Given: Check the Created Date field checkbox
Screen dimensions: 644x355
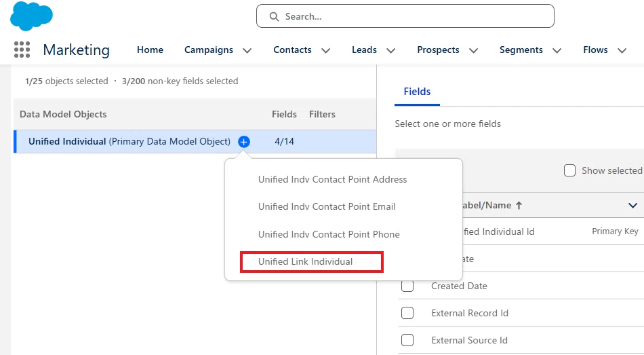Looking at the screenshot, I should point(407,286).
